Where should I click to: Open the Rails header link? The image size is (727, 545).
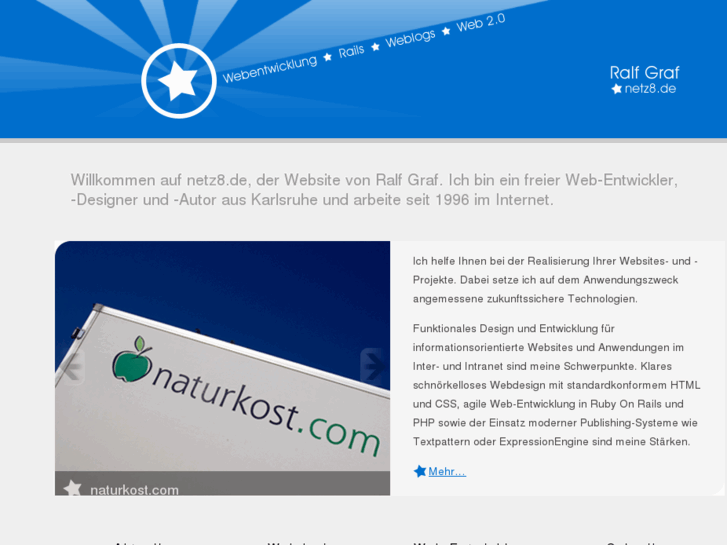coord(351,51)
